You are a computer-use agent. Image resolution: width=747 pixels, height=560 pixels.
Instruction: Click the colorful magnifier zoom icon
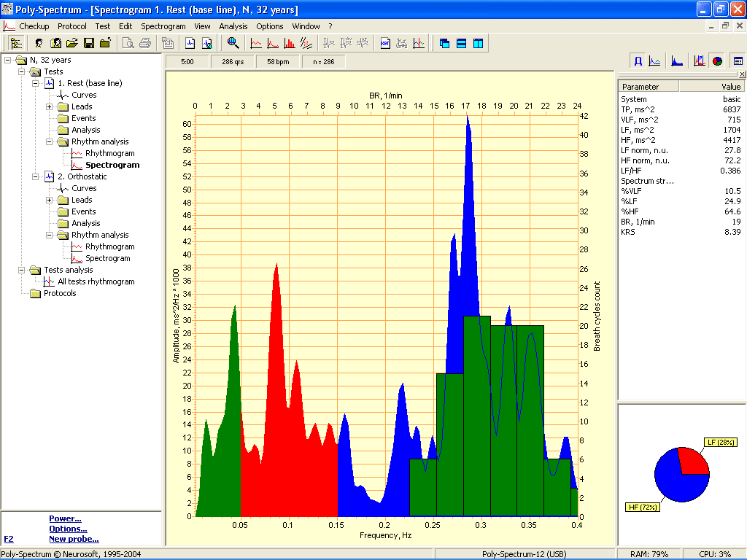pyautogui.click(x=233, y=43)
